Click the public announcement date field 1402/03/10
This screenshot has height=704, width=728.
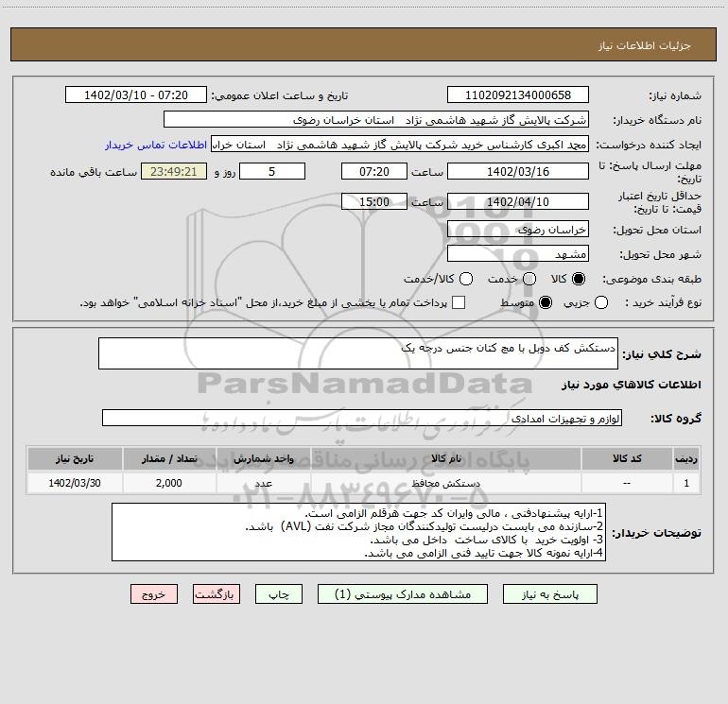pyautogui.click(x=136, y=95)
